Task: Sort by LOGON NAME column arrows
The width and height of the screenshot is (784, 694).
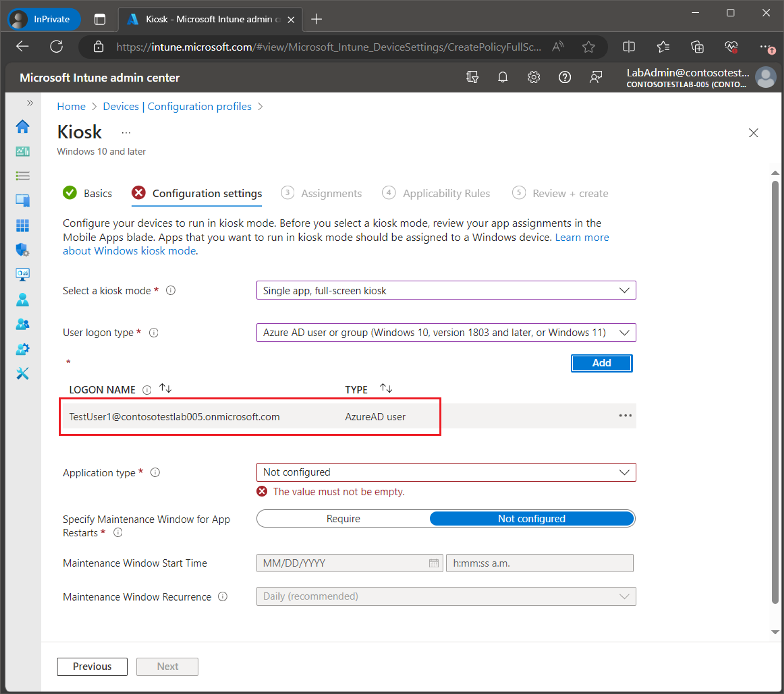Action: [x=166, y=388]
